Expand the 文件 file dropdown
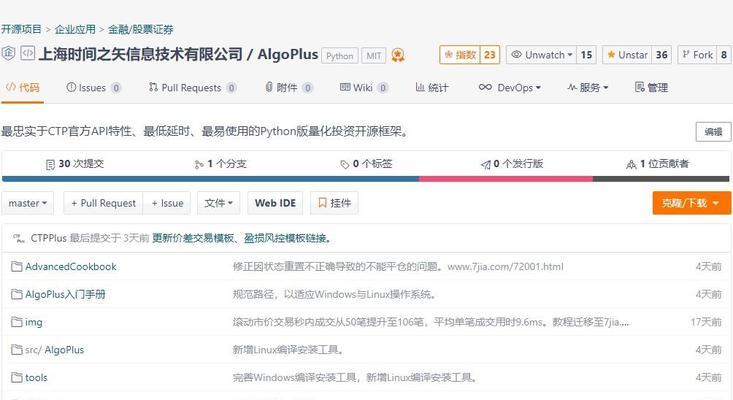The height and width of the screenshot is (400, 733). 218,203
